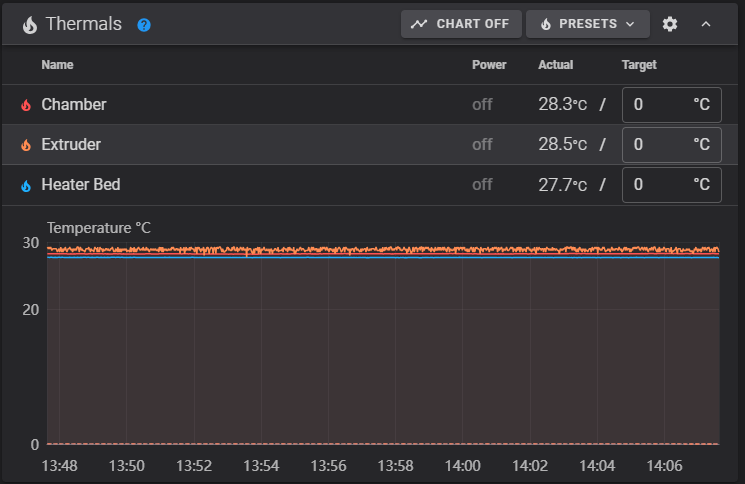
Task: Click the orange Extruder flame icon
Action: pyautogui.click(x=26, y=145)
